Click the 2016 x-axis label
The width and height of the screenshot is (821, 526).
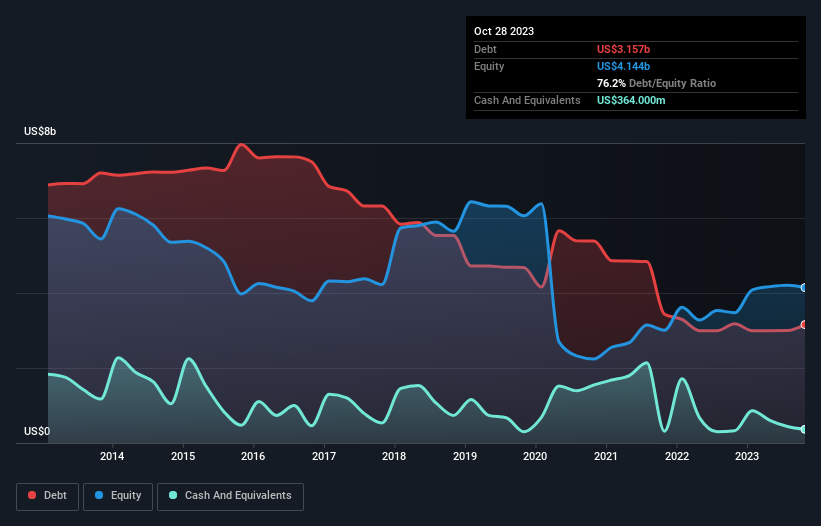[x=253, y=456]
